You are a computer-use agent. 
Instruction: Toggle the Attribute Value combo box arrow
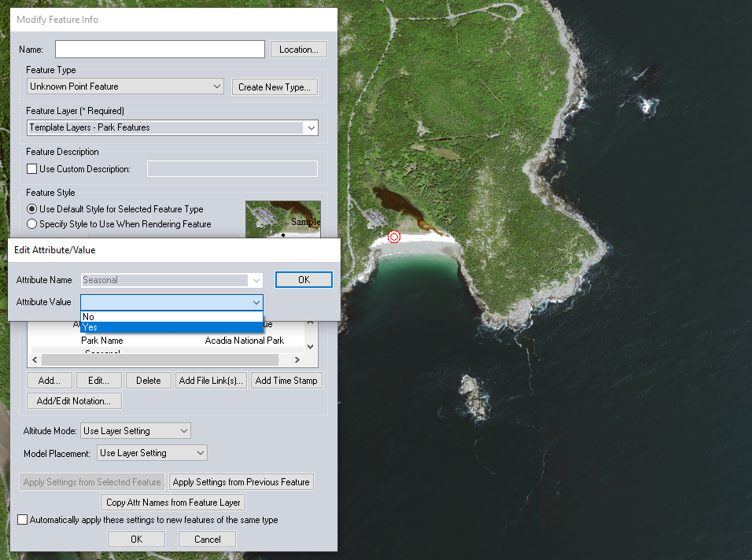256,303
